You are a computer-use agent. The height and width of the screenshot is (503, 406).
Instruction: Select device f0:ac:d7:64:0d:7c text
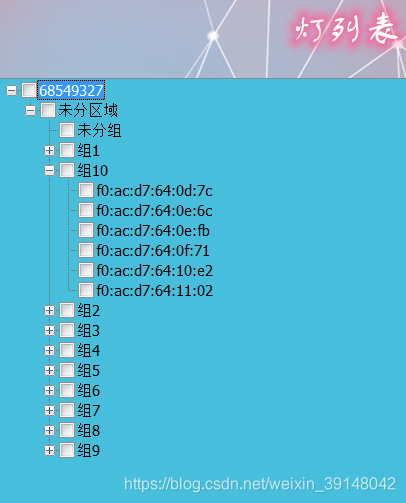tap(155, 191)
